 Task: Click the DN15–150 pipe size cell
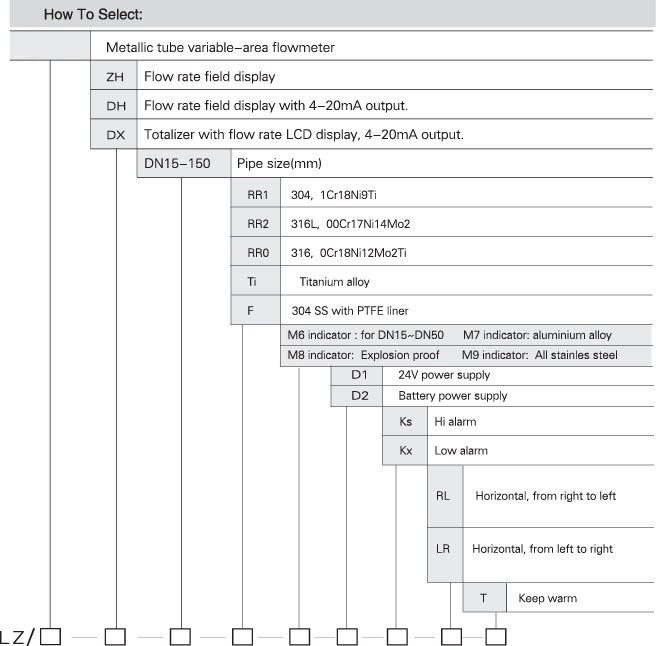point(182,163)
